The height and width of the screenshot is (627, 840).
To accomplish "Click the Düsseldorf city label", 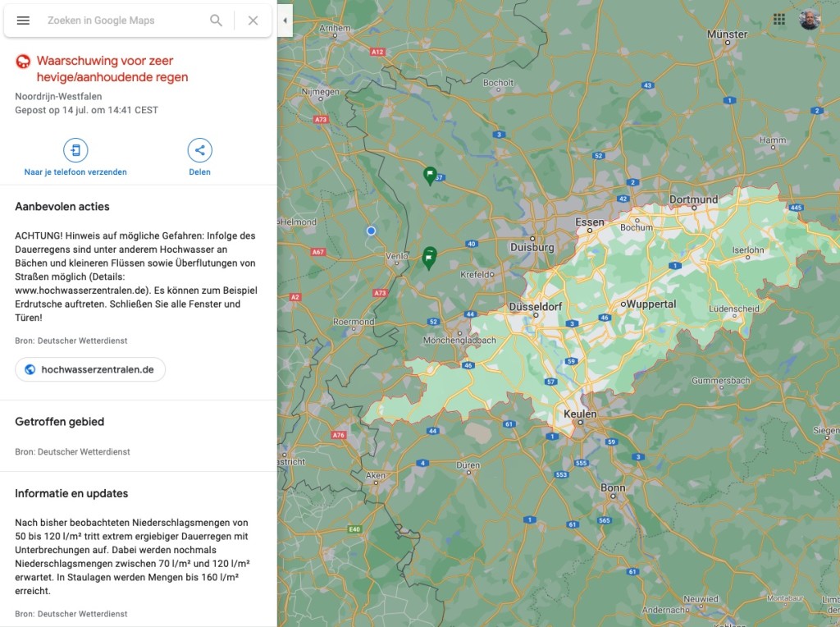I will 536,307.
